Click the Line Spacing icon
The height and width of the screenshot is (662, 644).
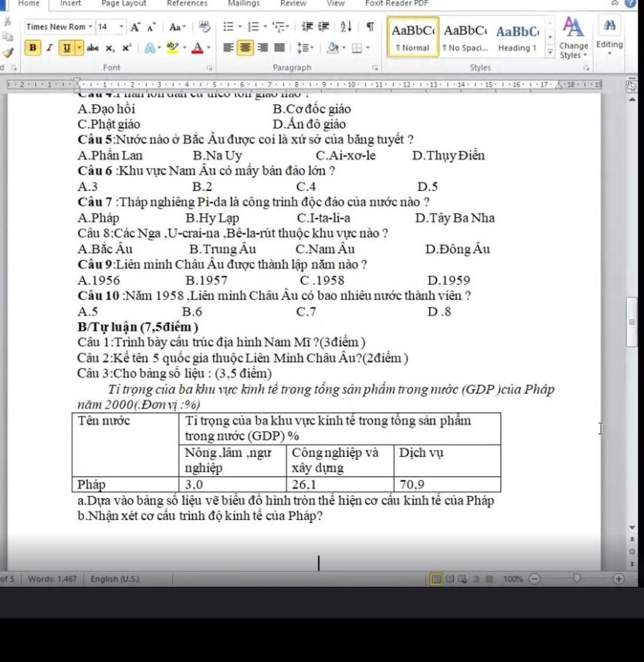pyautogui.click(x=303, y=48)
